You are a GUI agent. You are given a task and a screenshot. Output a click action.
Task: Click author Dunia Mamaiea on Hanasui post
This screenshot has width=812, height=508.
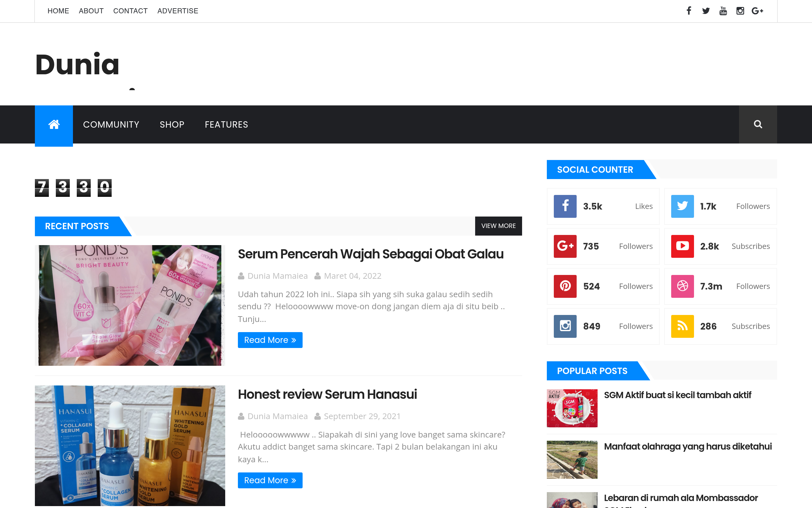coord(277,416)
